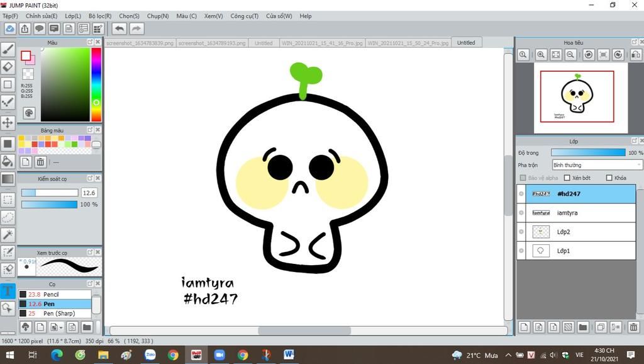Toggle visibility of Lớp2 layer
Screen dimensions: 644x364
point(521,232)
